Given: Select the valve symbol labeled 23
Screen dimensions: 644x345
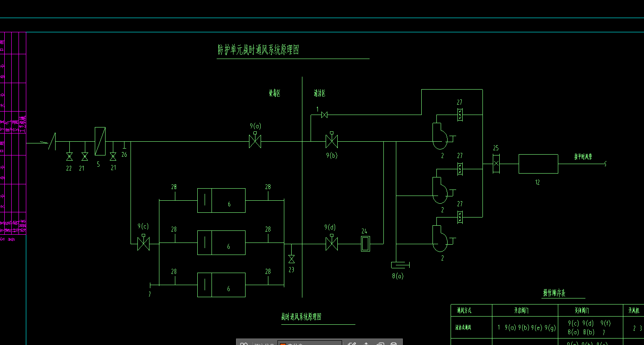Looking at the screenshot, I should coord(292,259).
